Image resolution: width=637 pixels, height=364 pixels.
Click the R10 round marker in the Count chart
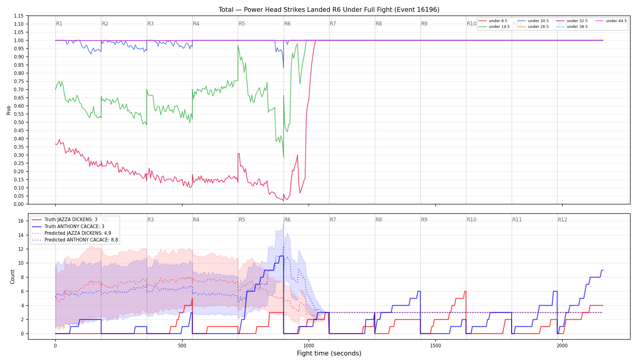coord(471,220)
